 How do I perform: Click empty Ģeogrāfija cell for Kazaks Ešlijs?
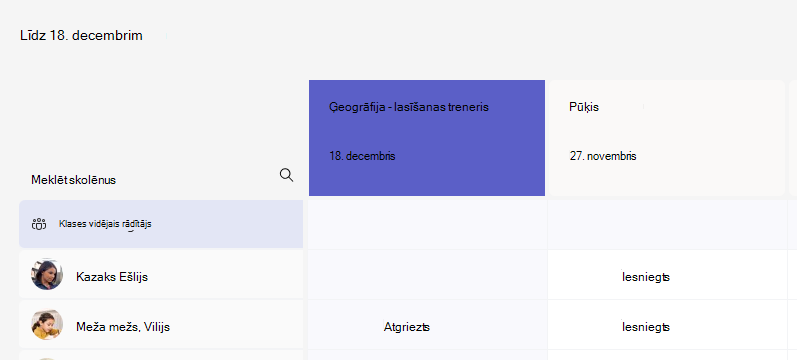427,275
